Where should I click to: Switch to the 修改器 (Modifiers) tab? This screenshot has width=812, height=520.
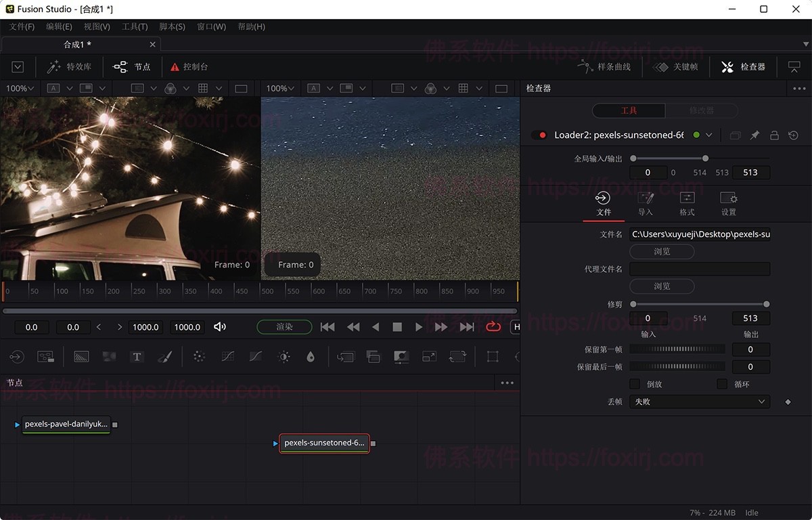point(702,110)
